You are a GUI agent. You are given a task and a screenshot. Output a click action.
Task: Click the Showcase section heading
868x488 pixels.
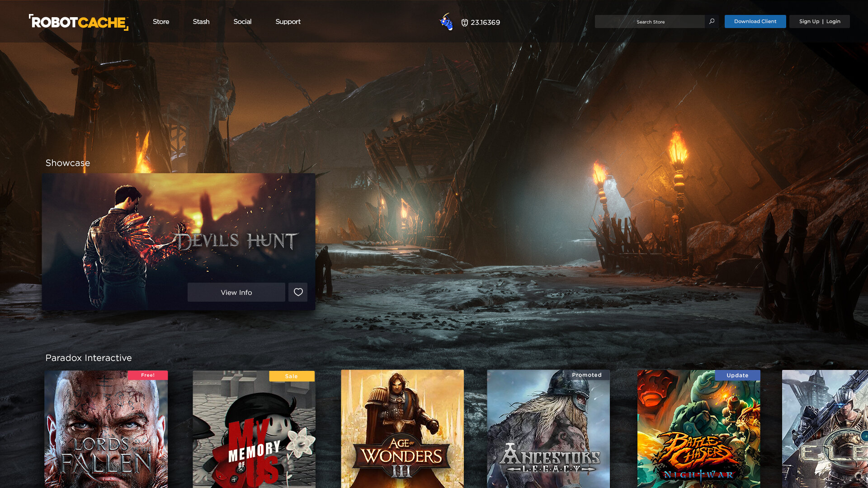68,163
